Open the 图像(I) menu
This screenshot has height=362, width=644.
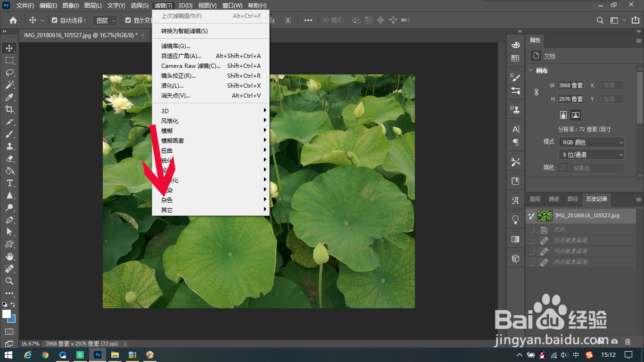point(71,6)
